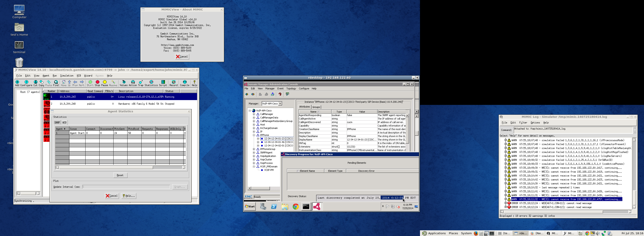Open the Topology menu in Domain Manager
The width and height of the screenshot is (644, 236).
[291, 89]
